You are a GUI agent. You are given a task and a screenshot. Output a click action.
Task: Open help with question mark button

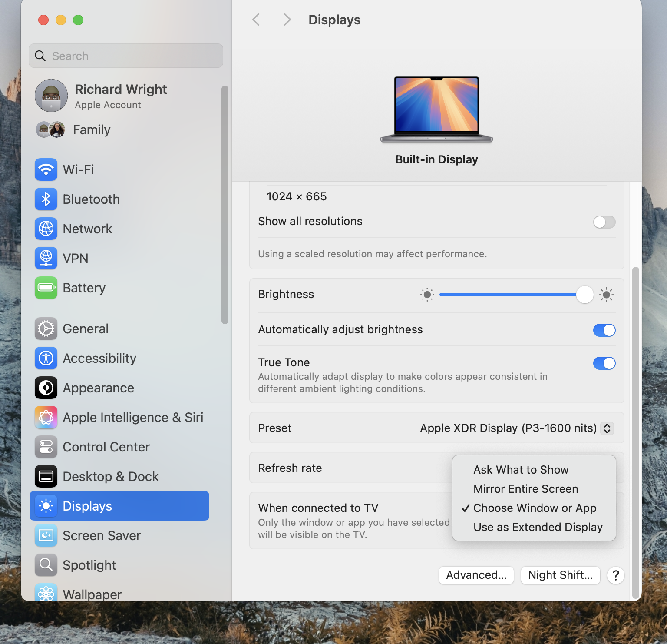tap(616, 575)
